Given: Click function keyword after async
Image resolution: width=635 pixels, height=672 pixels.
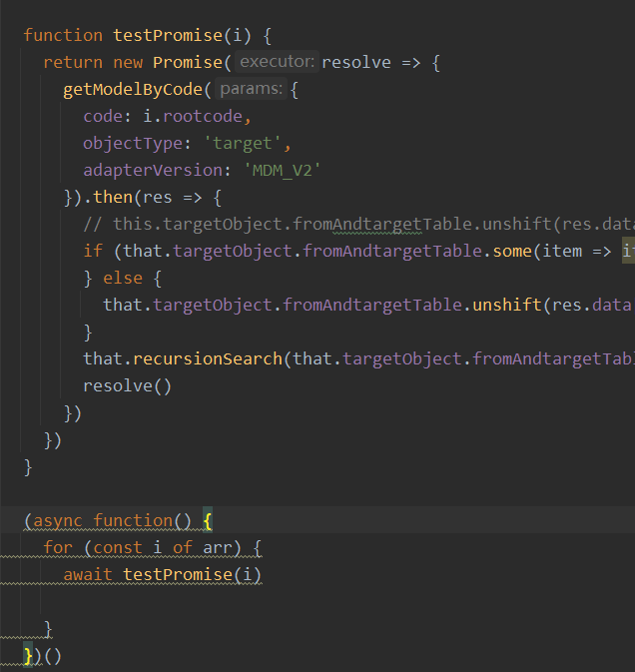Looking at the screenshot, I should coord(133,521).
